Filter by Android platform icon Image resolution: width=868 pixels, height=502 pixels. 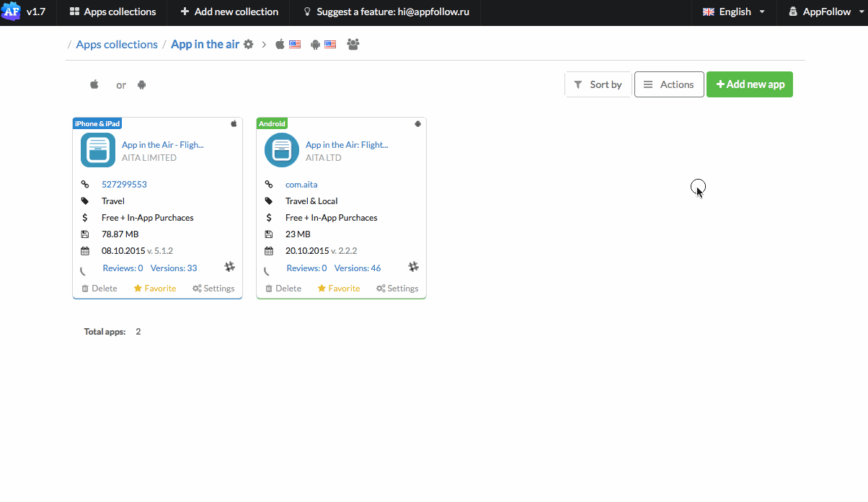pyautogui.click(x=142, y=85)
